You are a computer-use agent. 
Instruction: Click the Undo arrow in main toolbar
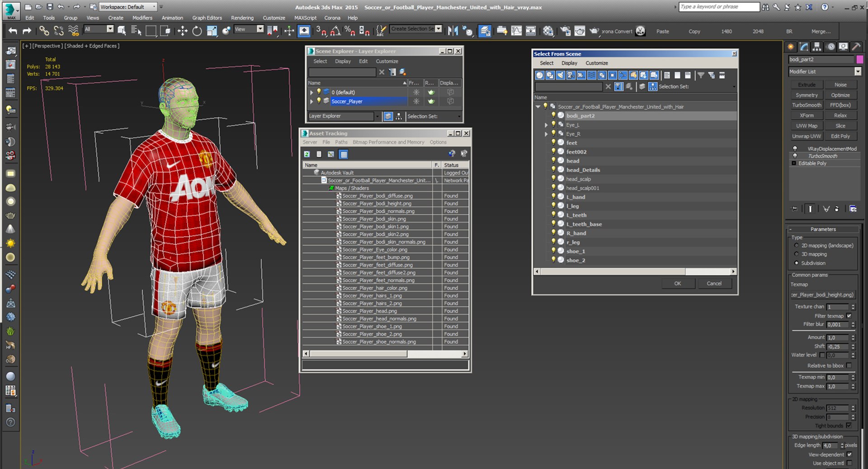13,31
